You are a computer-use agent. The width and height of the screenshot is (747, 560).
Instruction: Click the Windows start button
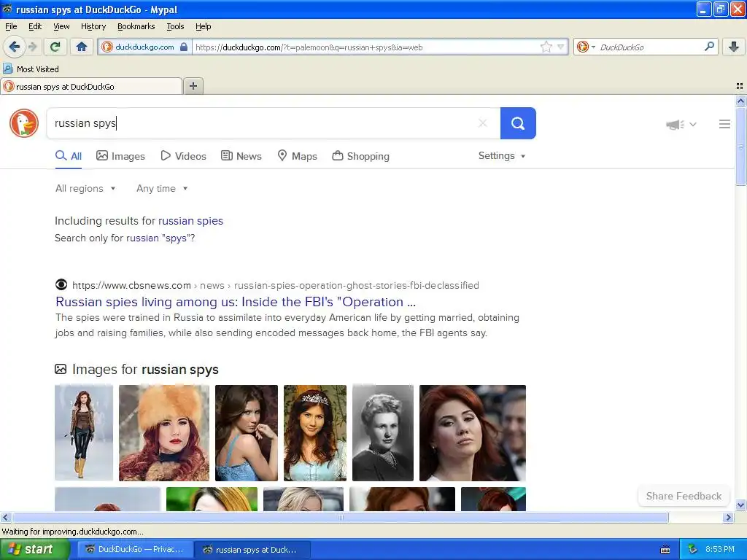(x=35, y=549)
